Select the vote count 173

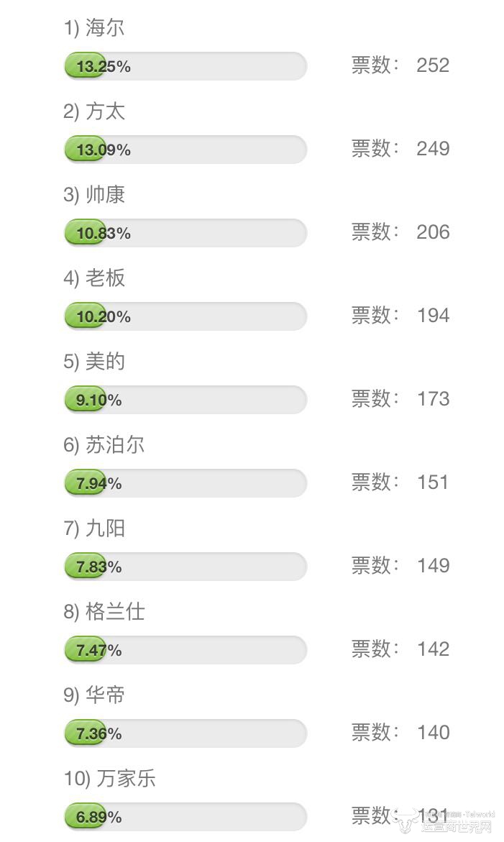tap(432, 399)
